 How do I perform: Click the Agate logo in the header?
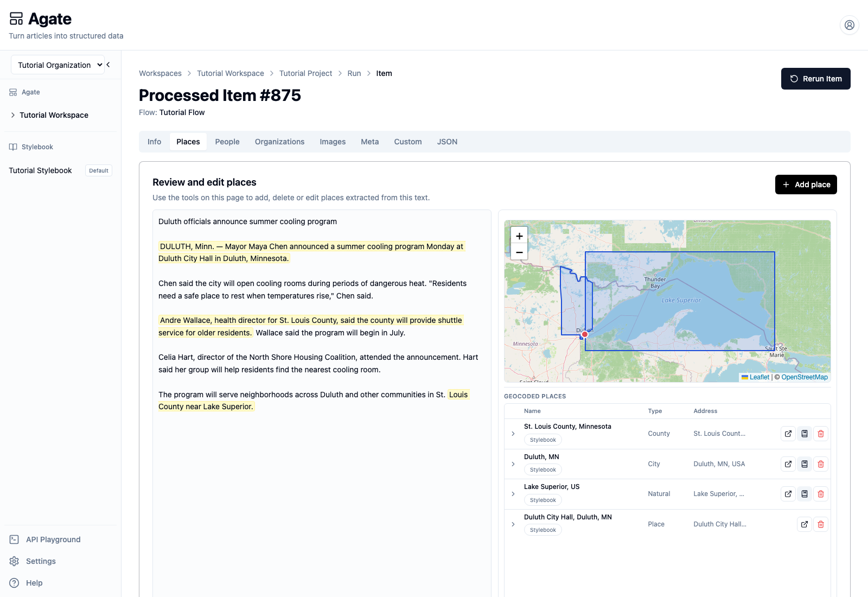point(41,19)
